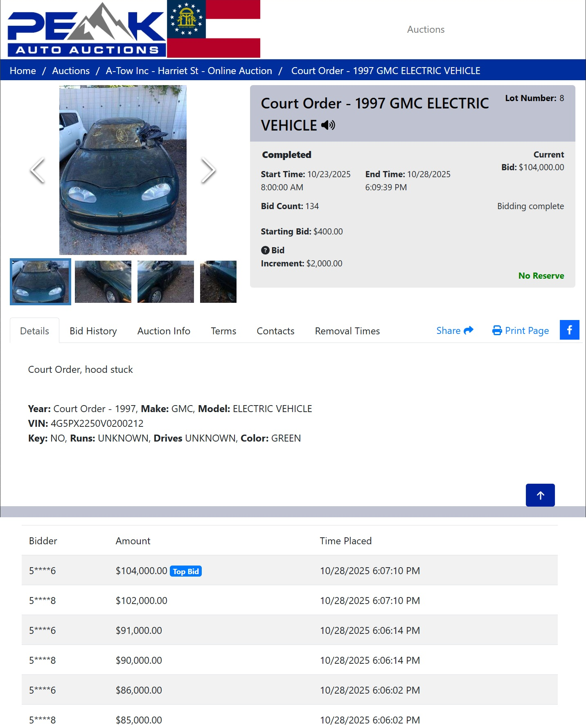
Task: Open the Bid History tab
Action: 93,331
